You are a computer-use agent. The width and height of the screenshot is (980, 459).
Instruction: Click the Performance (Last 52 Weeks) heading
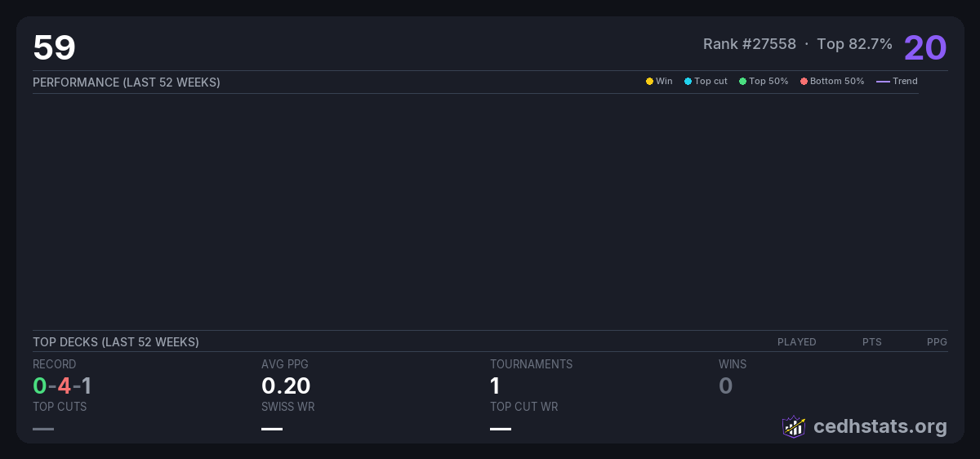[x=127, y=82]
